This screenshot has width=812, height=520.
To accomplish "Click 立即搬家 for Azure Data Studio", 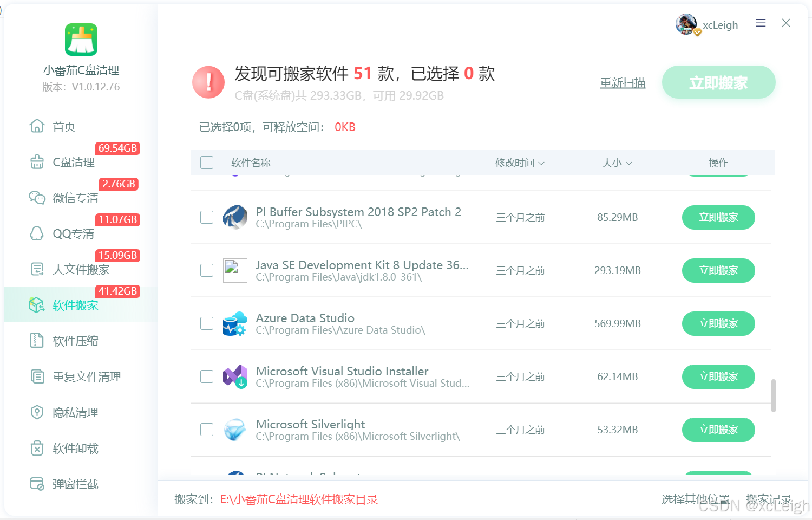I will coord(718,323).
